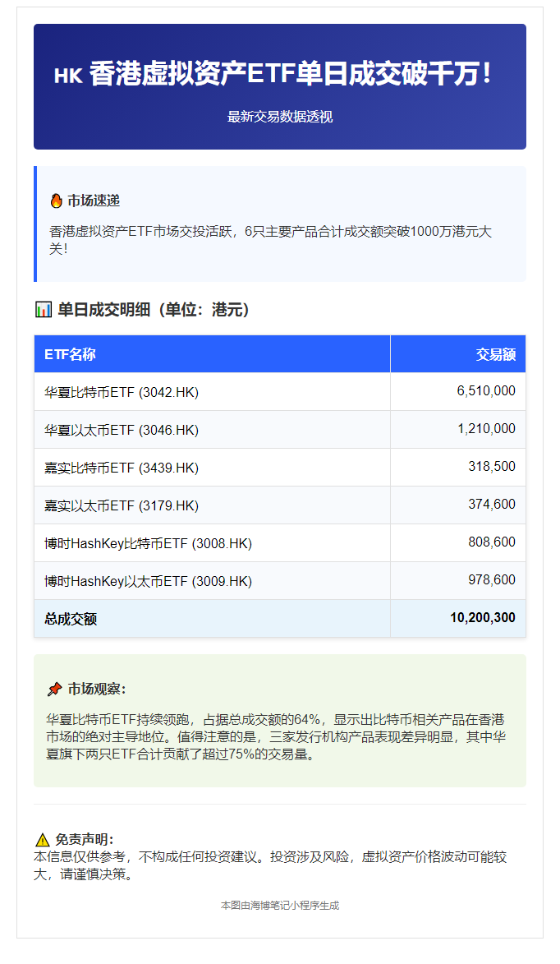560x964 pixels.
Task: Click the pushpin icon beside 市场观察
Action: (55, 690)
